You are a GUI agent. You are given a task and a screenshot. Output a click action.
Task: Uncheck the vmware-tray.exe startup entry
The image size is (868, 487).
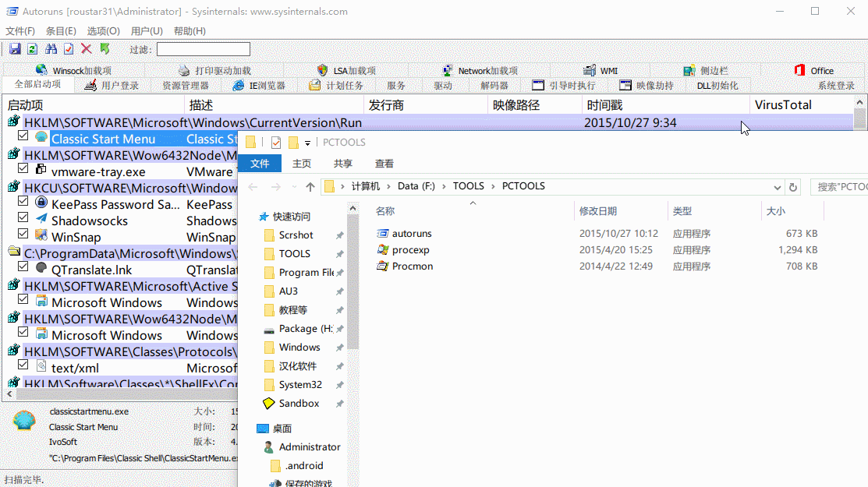[x=23, y=168]
